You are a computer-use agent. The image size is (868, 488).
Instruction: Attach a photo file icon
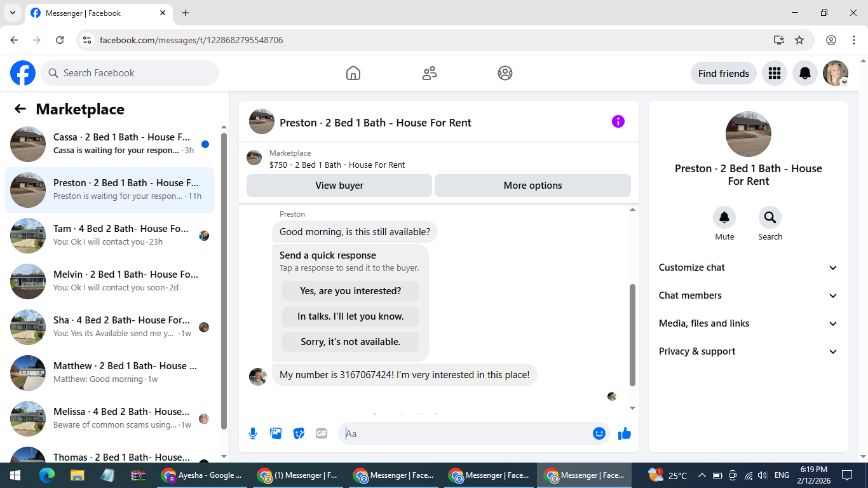tap(276, 433)
